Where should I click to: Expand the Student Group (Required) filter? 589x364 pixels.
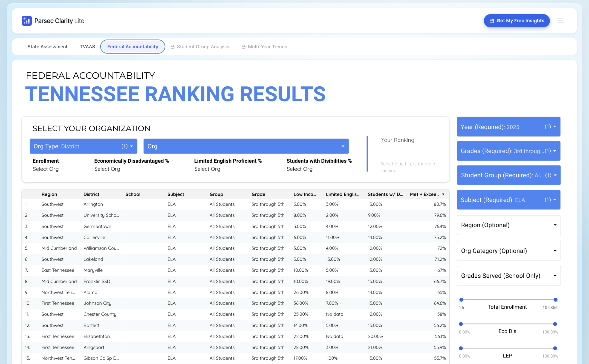click(x=508, y=175)
